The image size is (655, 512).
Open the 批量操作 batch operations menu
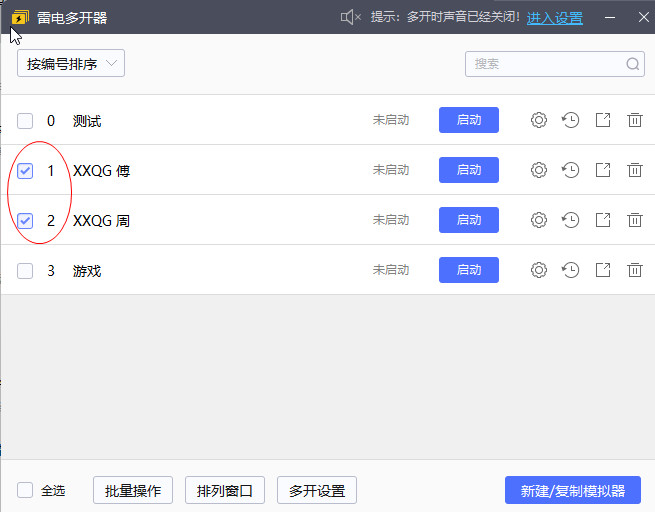tap(133, 490)
